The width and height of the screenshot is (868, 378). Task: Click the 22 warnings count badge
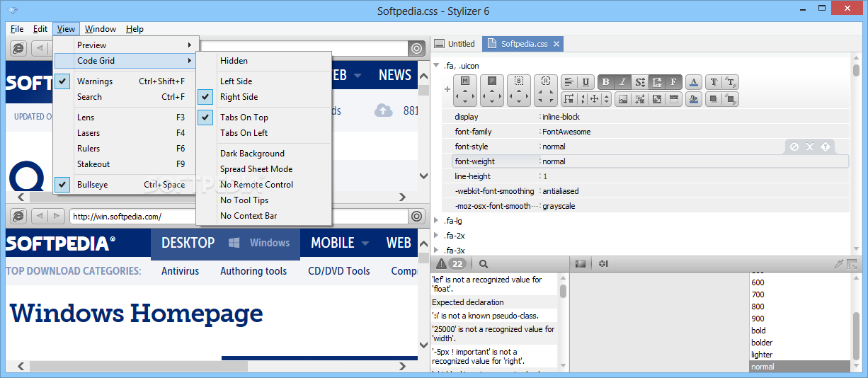458,264
